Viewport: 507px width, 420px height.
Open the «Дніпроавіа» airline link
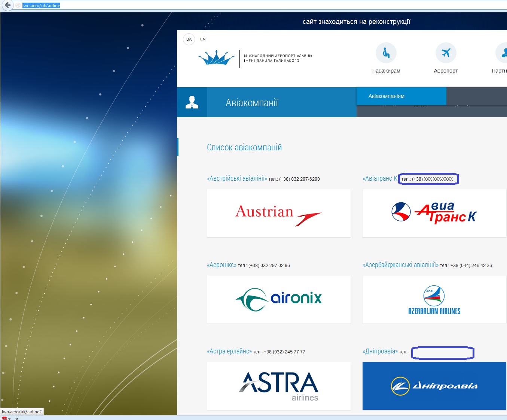tap(380, 352)
